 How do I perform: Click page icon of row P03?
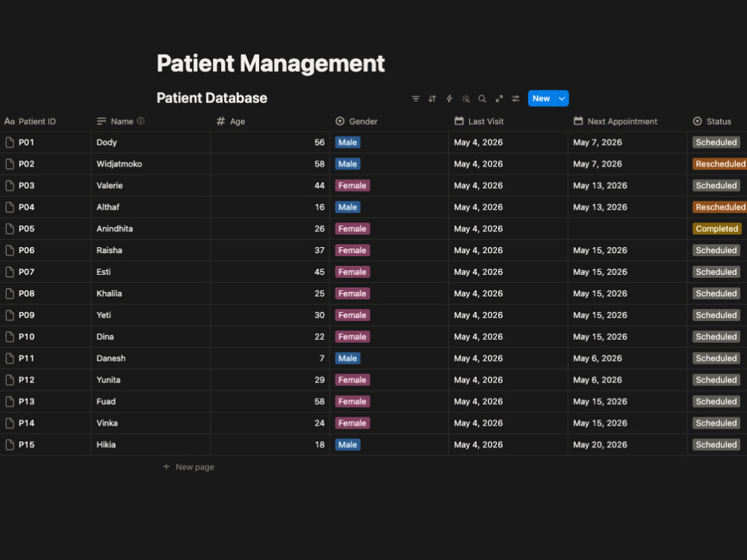coord(10,185)
